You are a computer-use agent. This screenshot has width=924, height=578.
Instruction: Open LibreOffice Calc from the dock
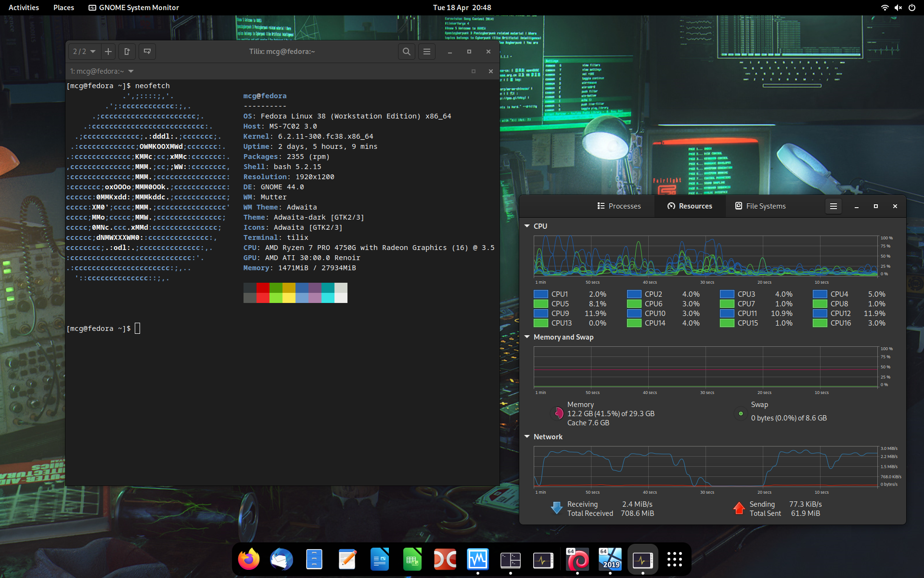pyautogui.click(x=412, y=559)
